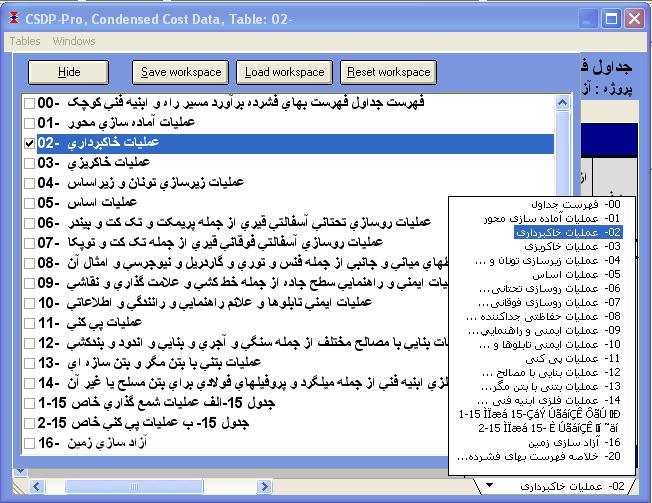Choose 10- entry in popup menu
Viewport: 652px width, 503px height.
tap(550, 345)
